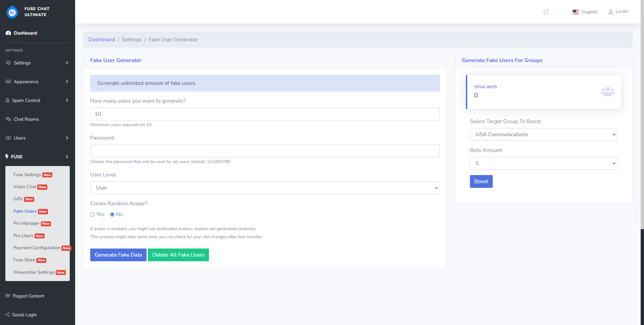Focus the Password input field
644x325 pixels.
265,151
